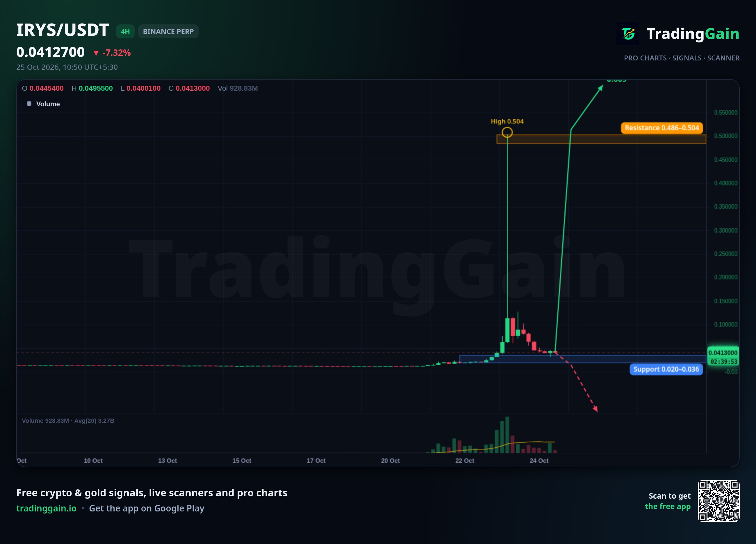Image resolution: width=756 pixels, height=544 pixels.
Task: Click the 22 Oct date axis label
Action: pos(465,461)
